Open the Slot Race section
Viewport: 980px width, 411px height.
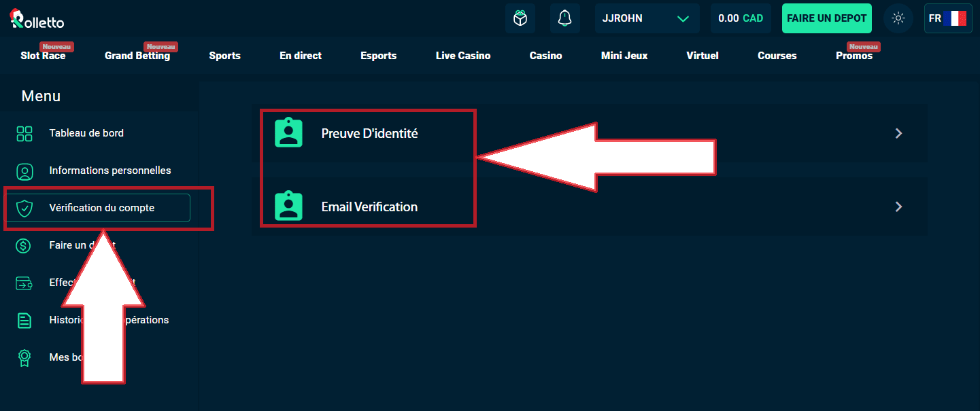[x=43, y=56]
